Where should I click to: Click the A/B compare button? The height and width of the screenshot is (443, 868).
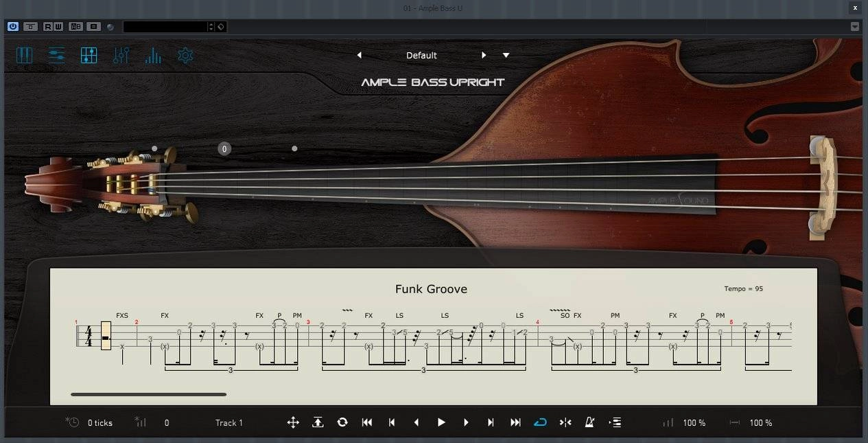[x=75, y=26]
